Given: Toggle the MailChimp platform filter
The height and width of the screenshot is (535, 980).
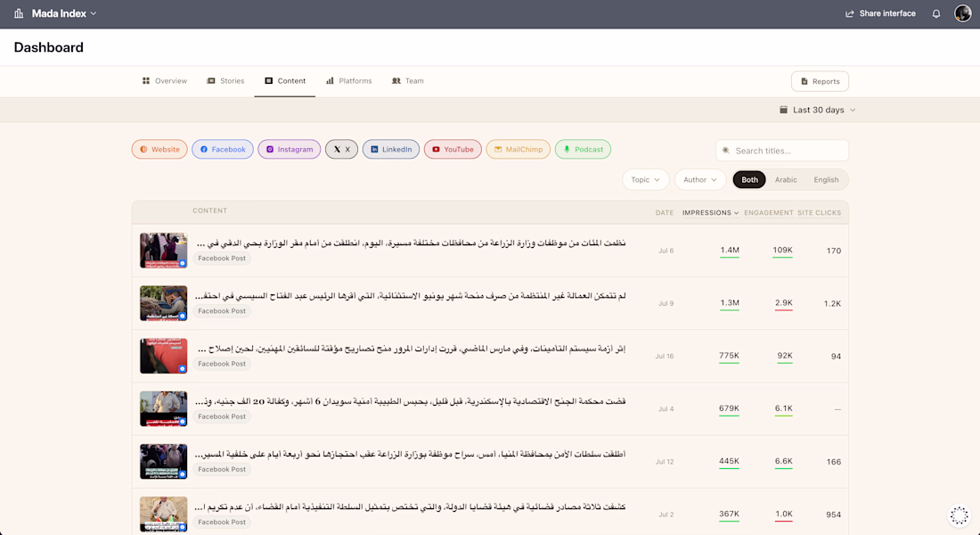Looking at the screenshot, I should tap(519, 149).
